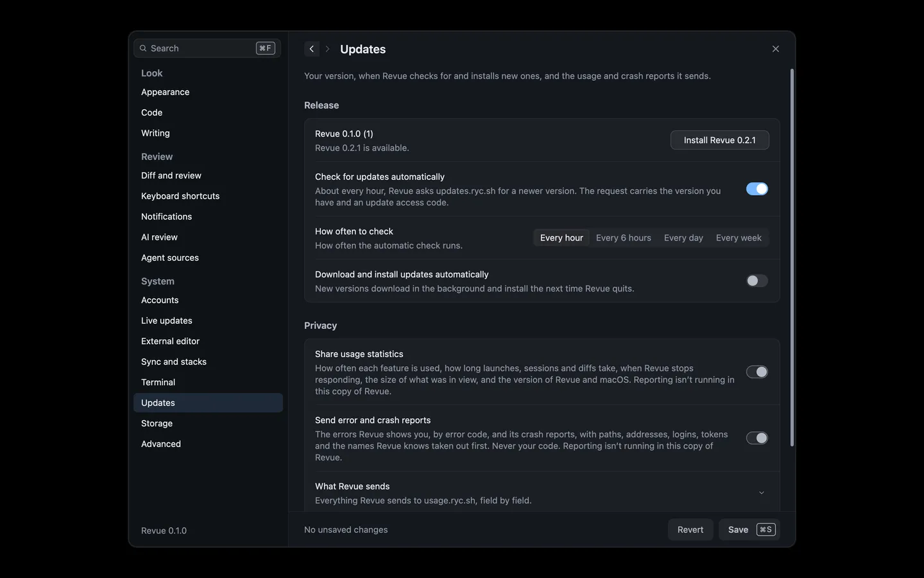Screen dimensions: 924x578
Task: Open Notifications settings
Action: coord(208,216)
